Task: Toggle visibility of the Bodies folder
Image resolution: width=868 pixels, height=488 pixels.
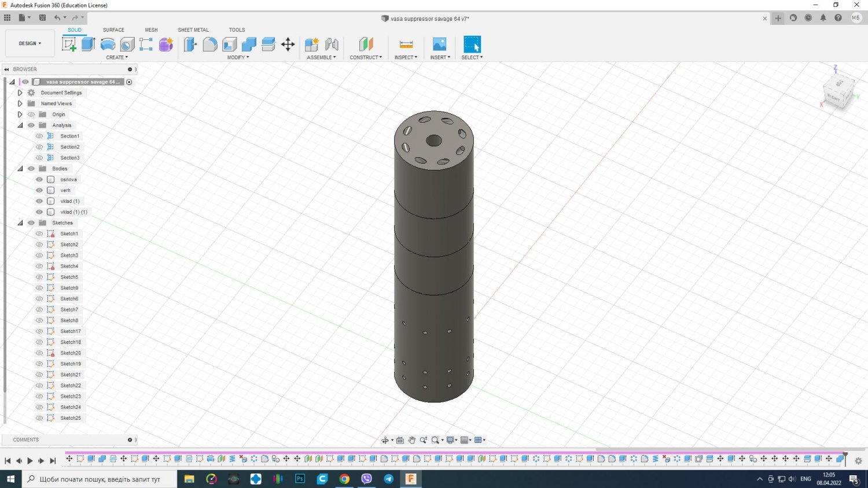Action: pyautogui.click(x=31, y=169)
